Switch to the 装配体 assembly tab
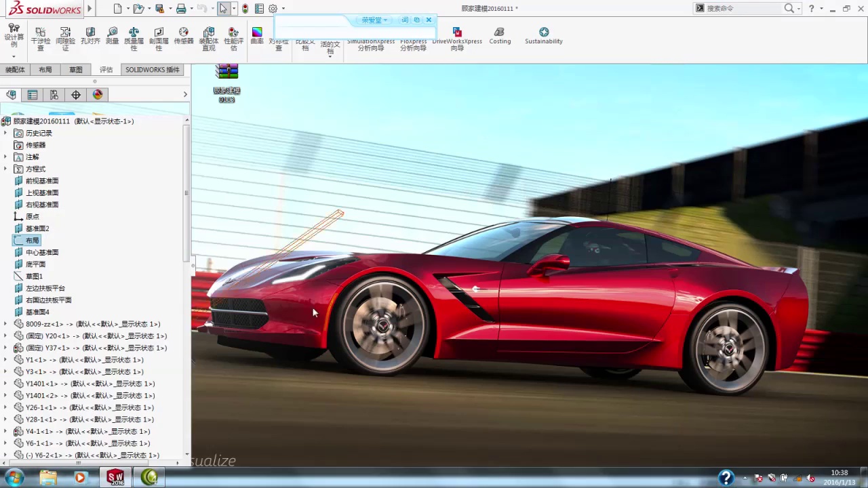868x488 pixels. coord(15,70)
